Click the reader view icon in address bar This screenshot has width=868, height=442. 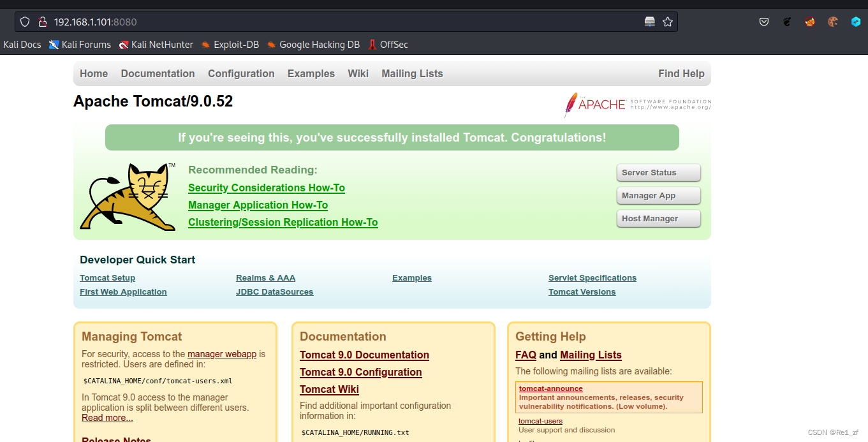pos(650,22)
